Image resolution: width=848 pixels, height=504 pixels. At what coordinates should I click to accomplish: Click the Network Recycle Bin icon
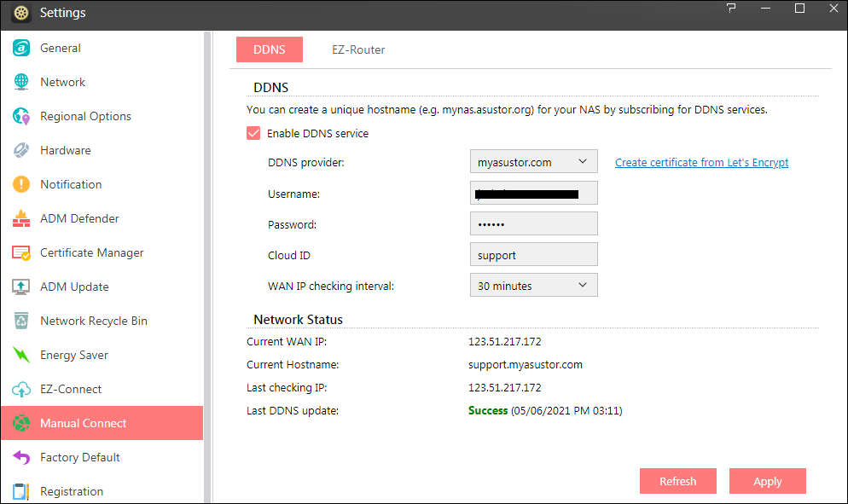(x=21, y=321)
